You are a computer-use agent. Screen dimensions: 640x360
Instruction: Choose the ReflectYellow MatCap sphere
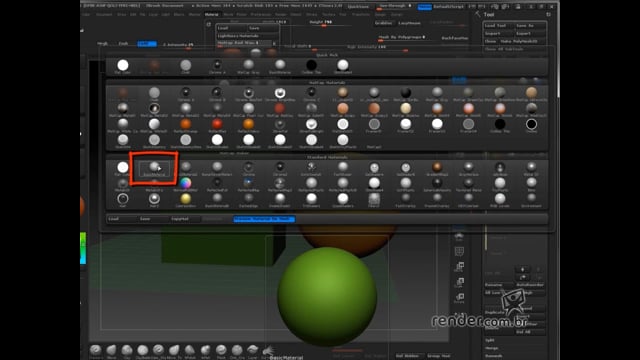(x=249, y=124)
